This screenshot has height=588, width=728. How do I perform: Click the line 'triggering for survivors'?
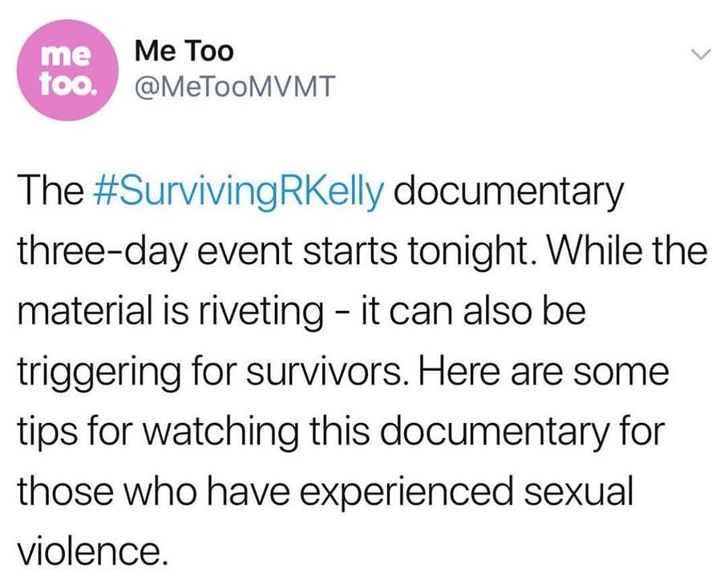point(344,372)
